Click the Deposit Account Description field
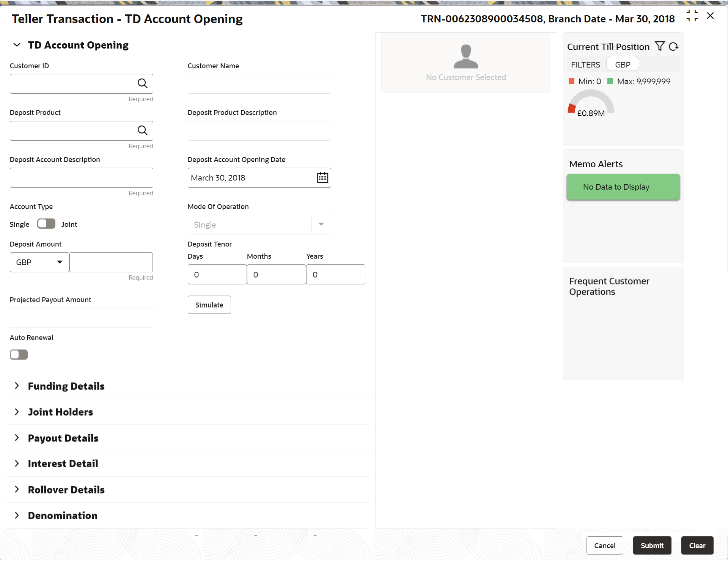728x561 pixels. (x=81, y=178)
